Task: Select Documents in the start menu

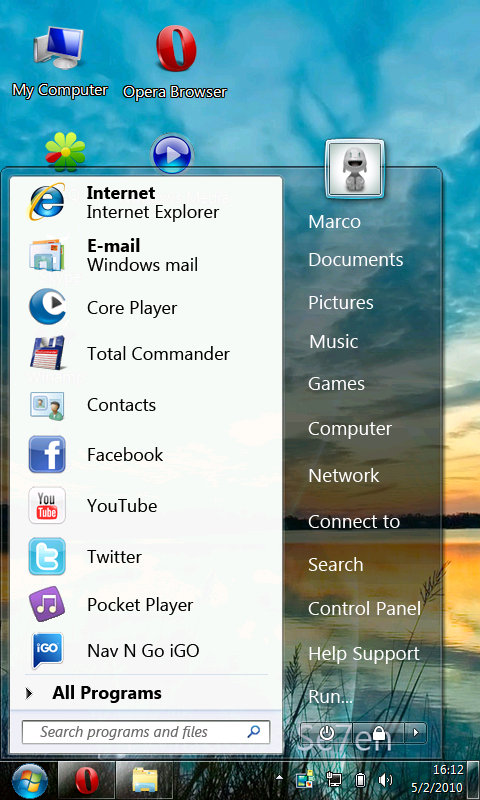Action: point(356,260)
